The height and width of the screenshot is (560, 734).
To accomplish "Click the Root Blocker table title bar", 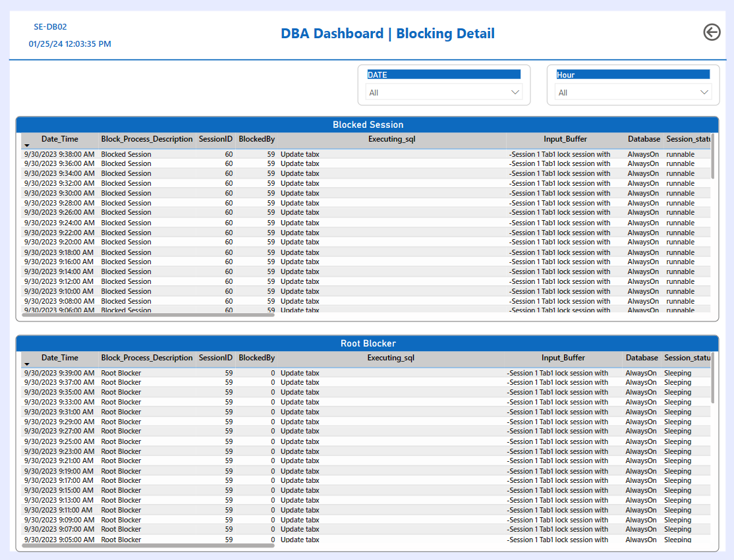I will click(368, 343).
